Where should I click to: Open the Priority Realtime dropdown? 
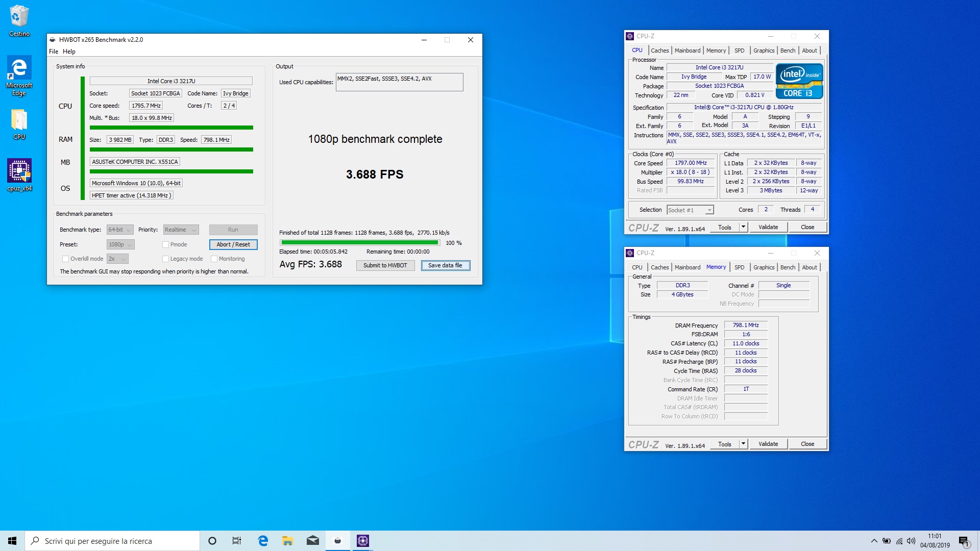(x=181, y=230)
